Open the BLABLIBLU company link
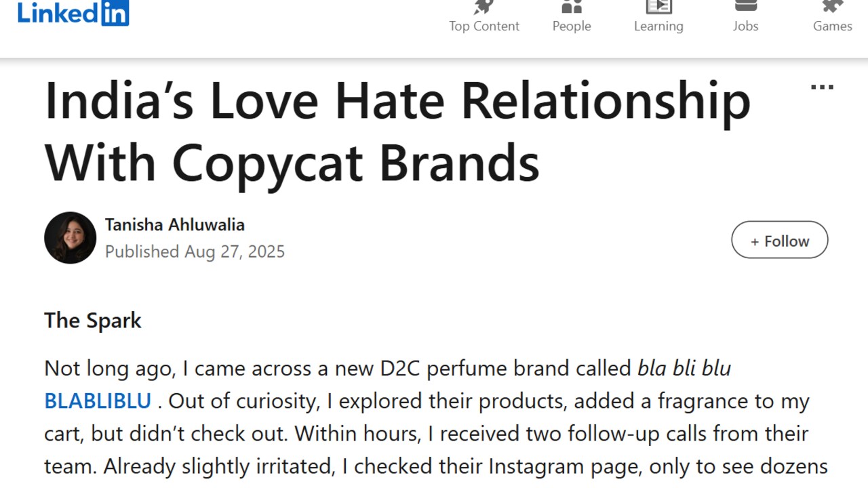The width and height of the screenshot is (868, 488). 98,401
